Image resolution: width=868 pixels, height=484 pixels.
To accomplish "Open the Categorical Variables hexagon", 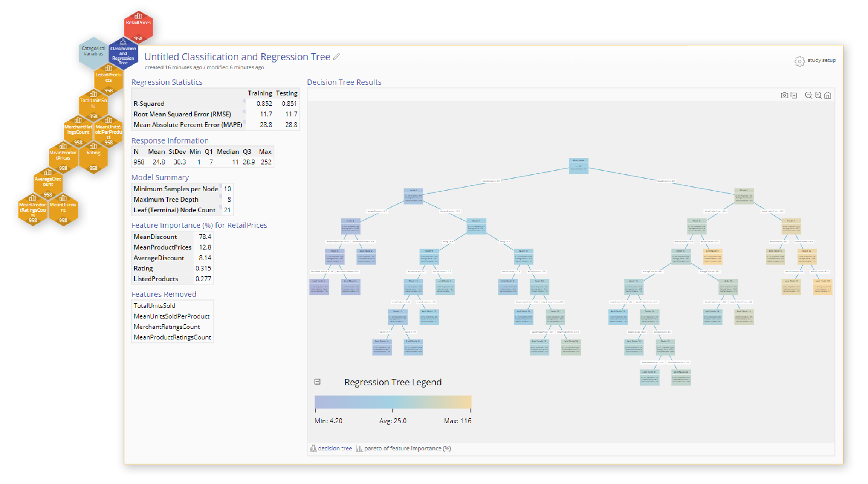I will [x=93, y=52].
